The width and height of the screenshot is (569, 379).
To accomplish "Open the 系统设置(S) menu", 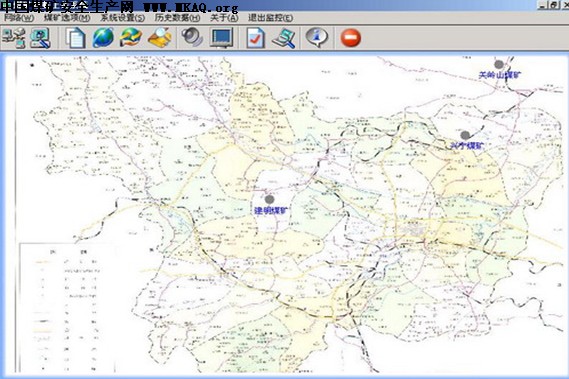I will coord(122,17).
